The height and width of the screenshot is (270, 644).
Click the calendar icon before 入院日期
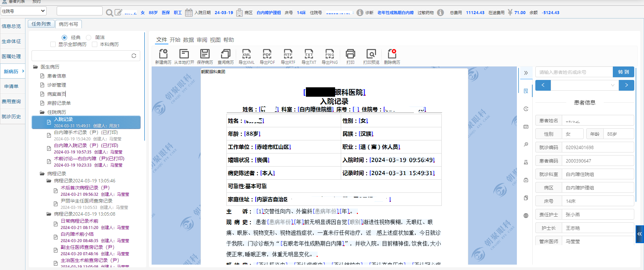189,12
